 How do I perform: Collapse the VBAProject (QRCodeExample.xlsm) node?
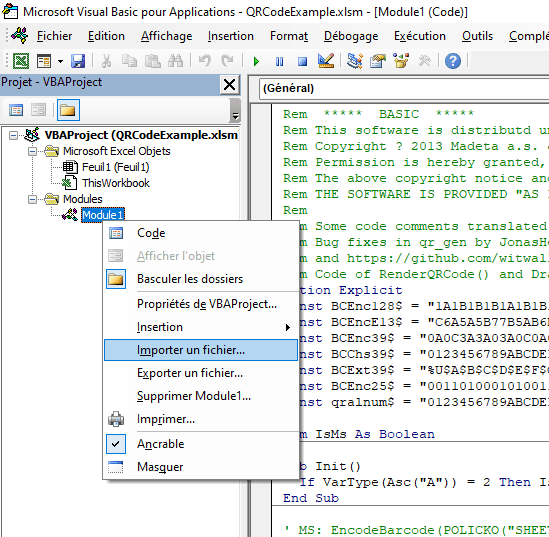pos(13,135)
